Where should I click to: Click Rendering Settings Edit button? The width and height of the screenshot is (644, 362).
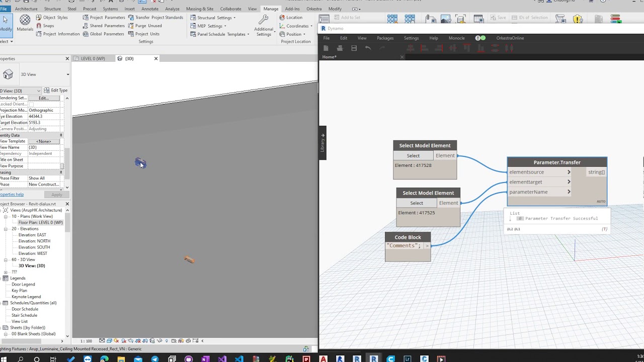pyautogui.click(x=44, y=98)
